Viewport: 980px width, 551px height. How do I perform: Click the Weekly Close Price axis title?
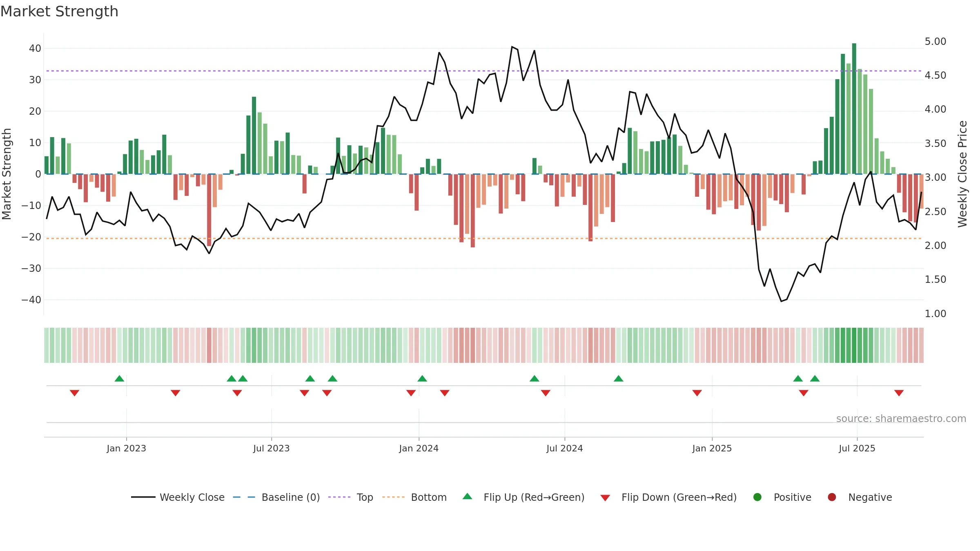tap(962, 174)
